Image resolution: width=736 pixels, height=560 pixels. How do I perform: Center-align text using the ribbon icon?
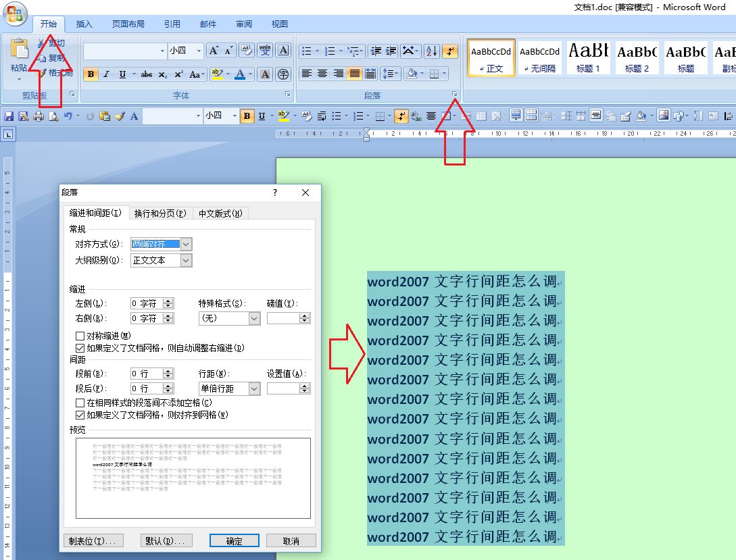point(322,74)
